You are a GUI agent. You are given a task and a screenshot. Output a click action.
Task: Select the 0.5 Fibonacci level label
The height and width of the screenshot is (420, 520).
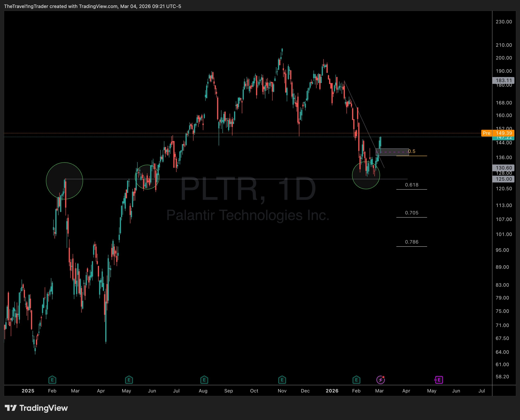pos(412,152)
